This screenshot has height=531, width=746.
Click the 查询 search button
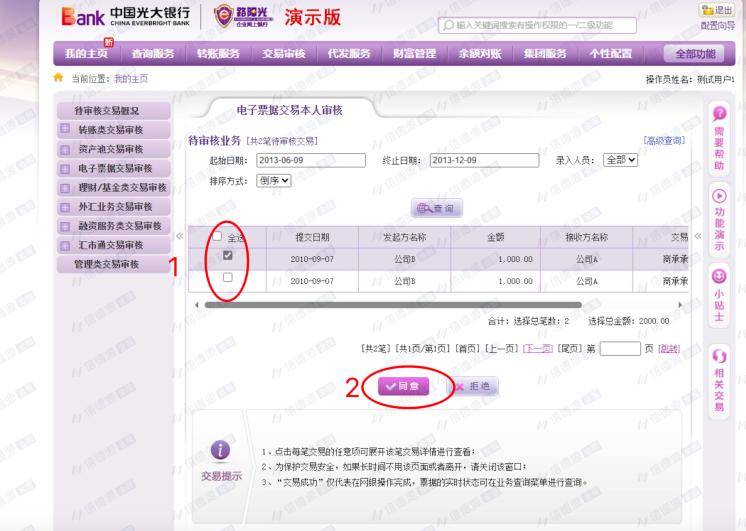[x=436, y=208]
